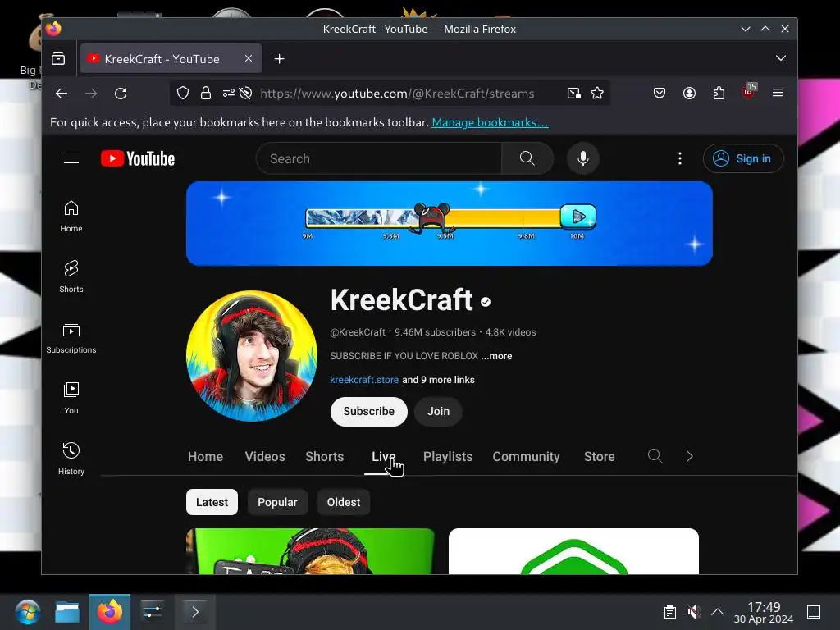The height and width of the screenshot is (630, 840).
Task: Open clipboard tray icon
Action: click(x=669, y=611)
